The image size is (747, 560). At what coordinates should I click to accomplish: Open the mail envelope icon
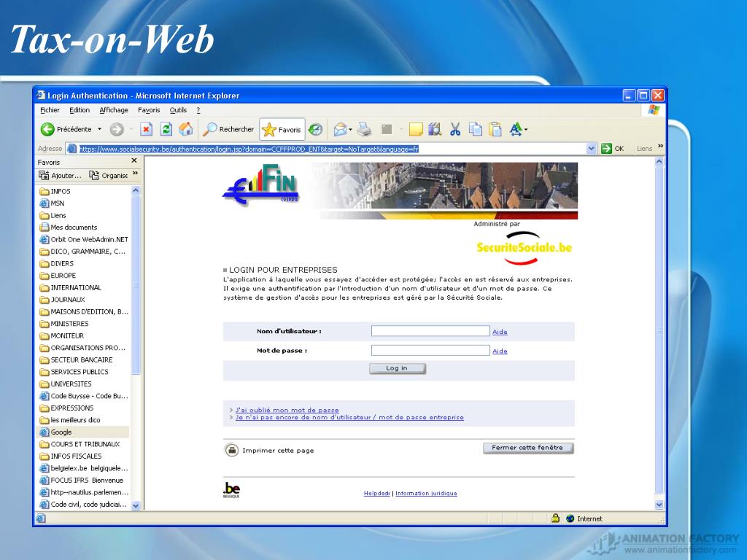click(x=340, y=129)
